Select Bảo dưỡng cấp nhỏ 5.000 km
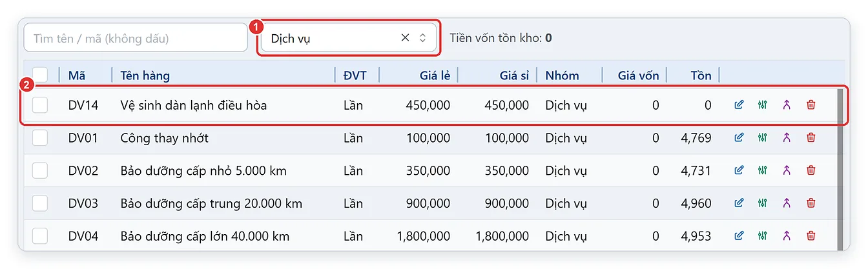 [x=203, y=170]
